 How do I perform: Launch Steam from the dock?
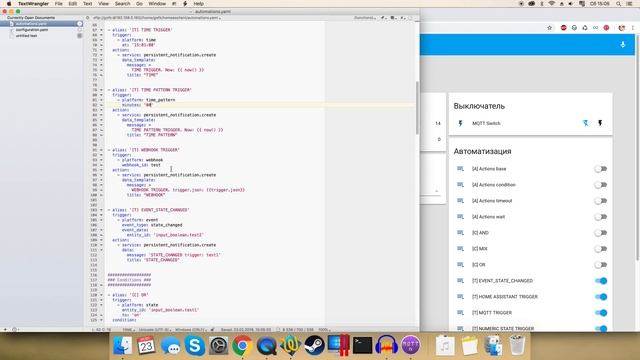coord(314,345)
